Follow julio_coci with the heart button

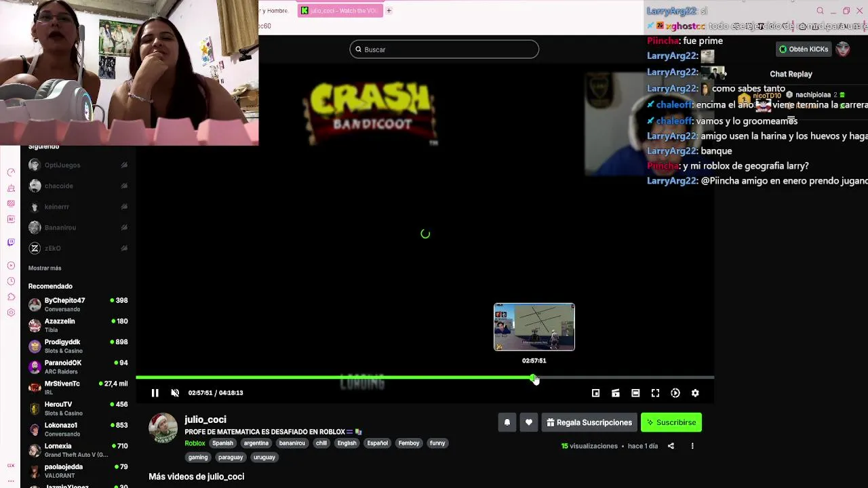pyautogui.click(x=529, y=422)
